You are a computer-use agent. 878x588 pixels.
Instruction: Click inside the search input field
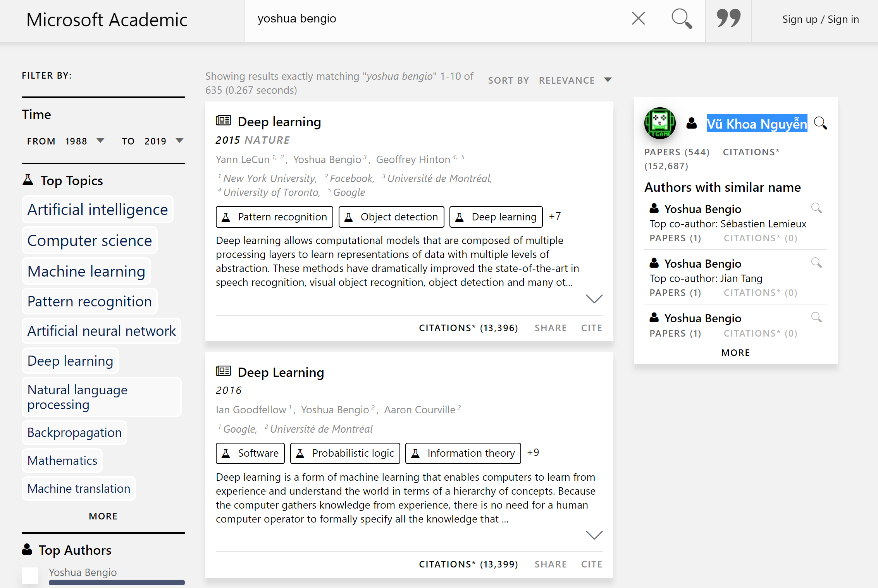tap(426, 18)
